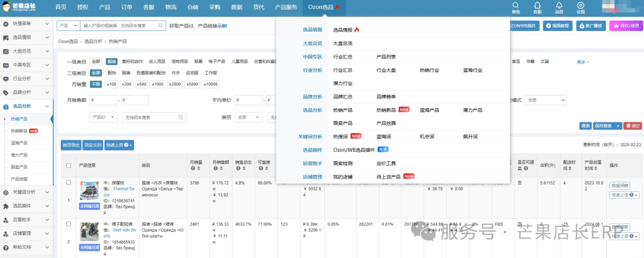The image size is (644, 258).
Task: Choose 热搜词 in the Ozon选品 dropdown menu
Action: coord(340,136)
